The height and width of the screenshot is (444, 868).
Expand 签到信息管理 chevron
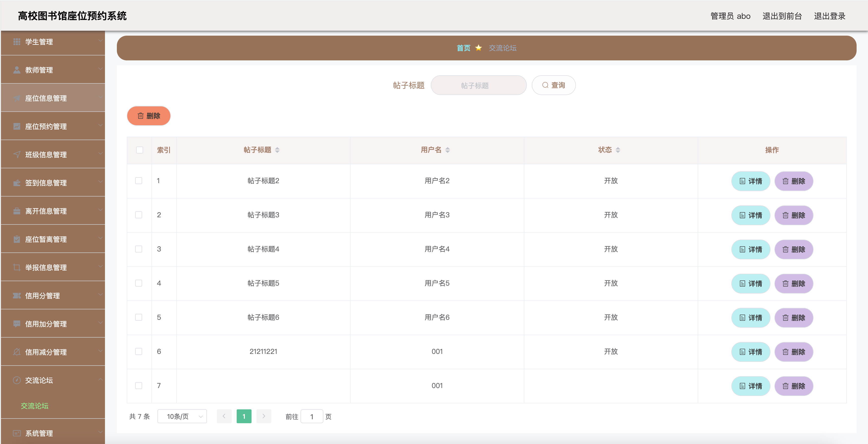click(x=100, y=182)
